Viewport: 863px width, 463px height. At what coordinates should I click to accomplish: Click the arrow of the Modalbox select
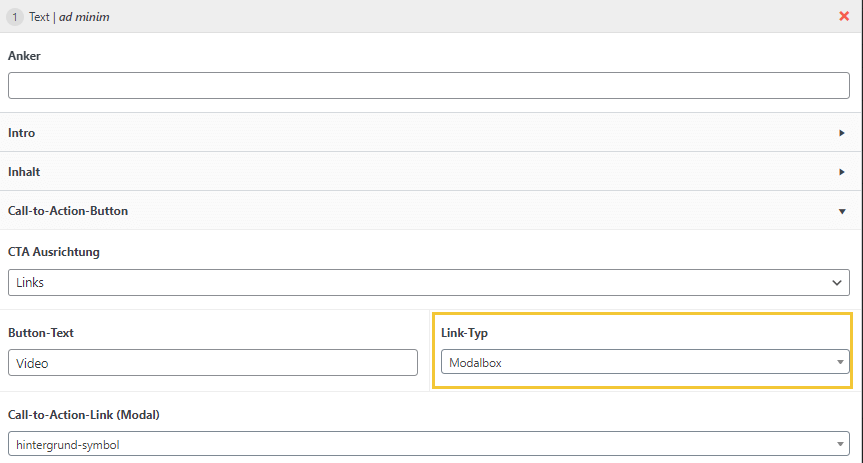(840, 363)
